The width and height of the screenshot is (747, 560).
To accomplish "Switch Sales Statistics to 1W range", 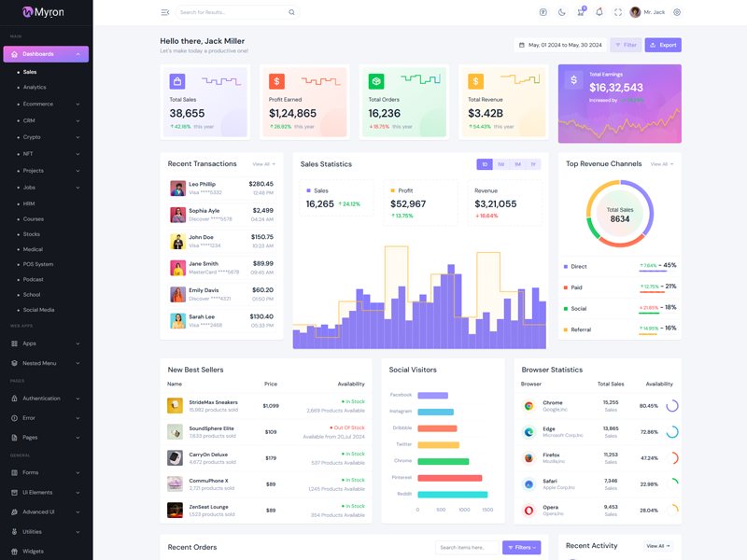I will (500, 164).
